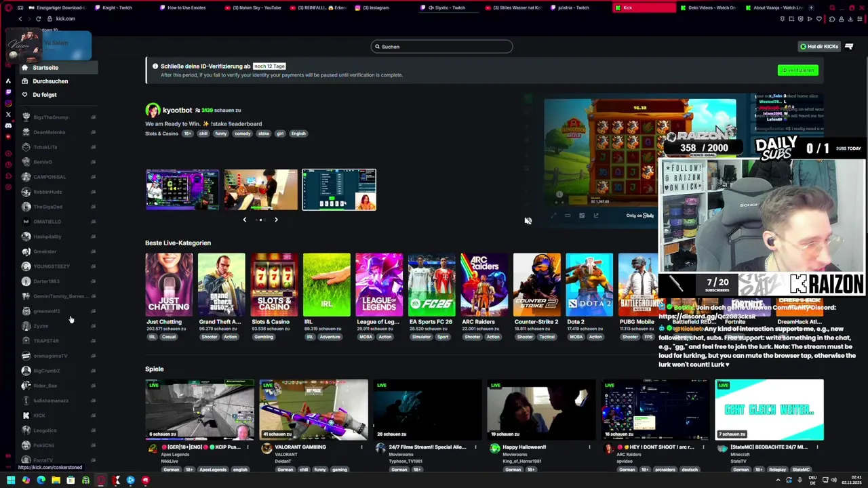Image resolution: width=868 pixels, height=488 pixels.
Task: Open the League of Legends category
Action: point(379,285)
